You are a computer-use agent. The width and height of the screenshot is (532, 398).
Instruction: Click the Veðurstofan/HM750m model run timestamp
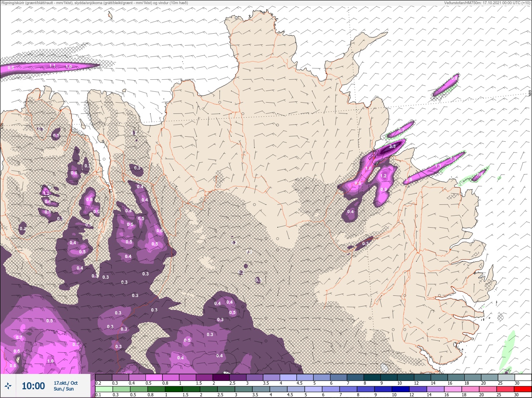point(487,3)
